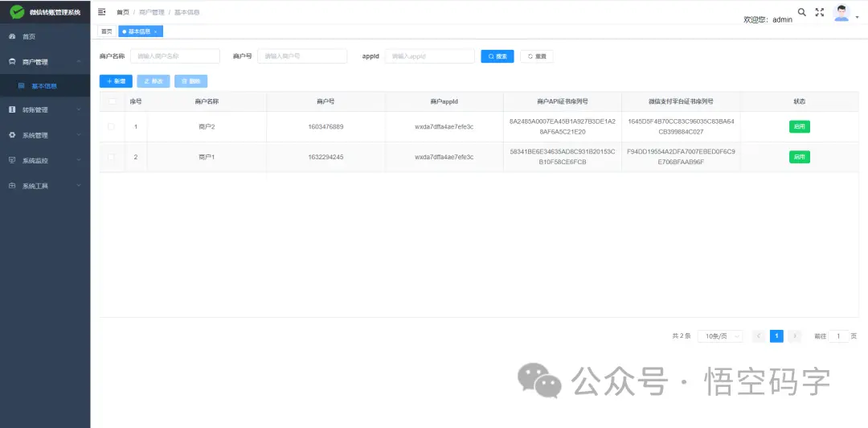The width and height of the screenshot is (868, 428).
Task: Open the search magnifier icon in header
Action: [801, 11]
